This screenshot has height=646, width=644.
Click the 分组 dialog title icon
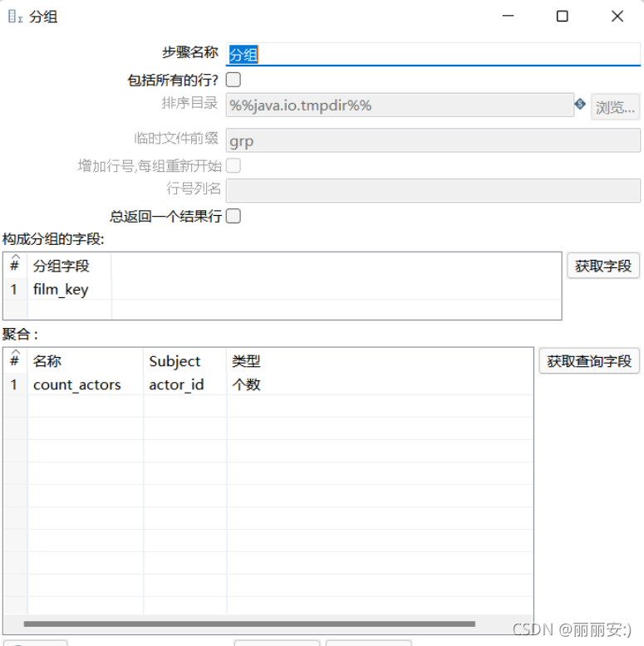click(15, 17)
